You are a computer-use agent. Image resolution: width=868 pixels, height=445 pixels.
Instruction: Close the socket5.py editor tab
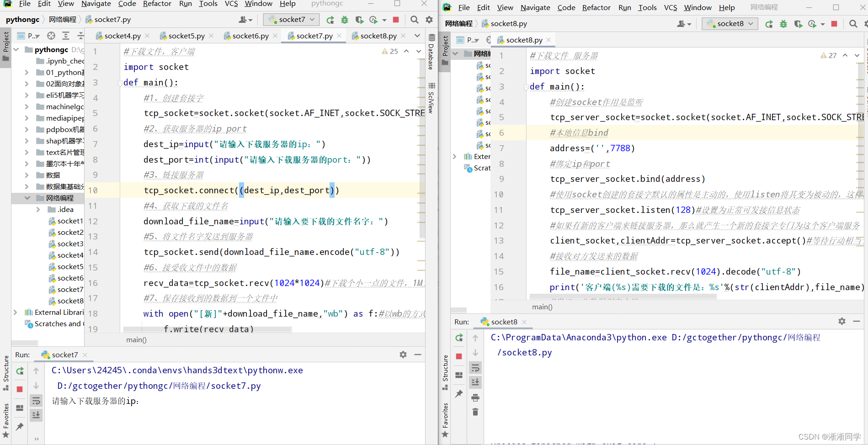pos(211,36)
